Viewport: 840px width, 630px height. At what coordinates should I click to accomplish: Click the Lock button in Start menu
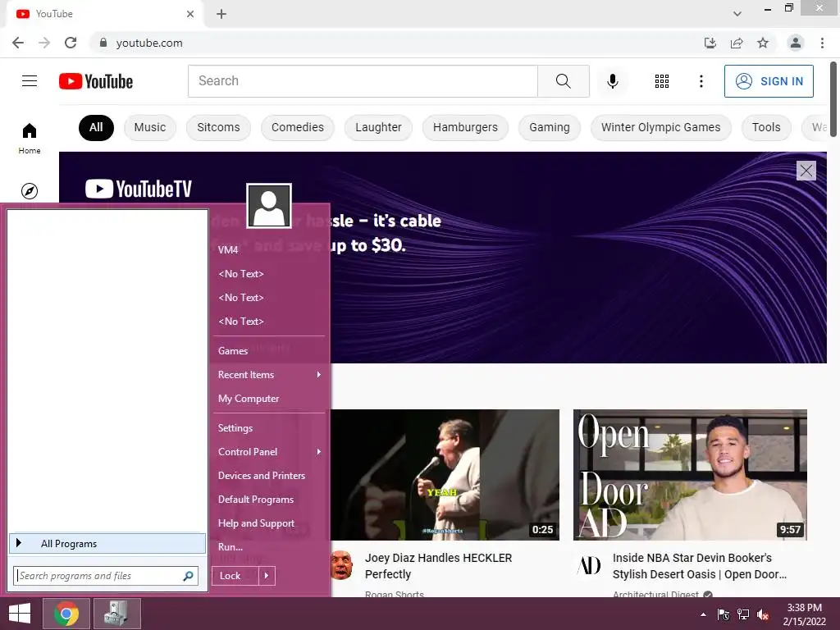coord(235,575)
